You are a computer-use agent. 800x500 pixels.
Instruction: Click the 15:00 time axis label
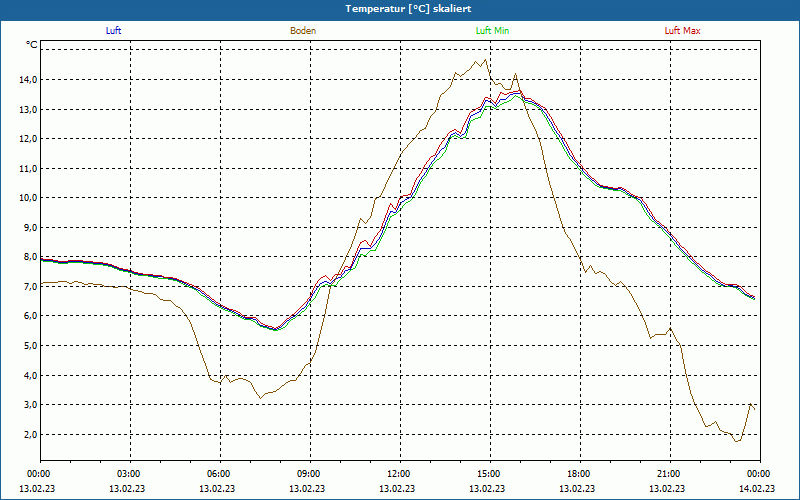490,474
